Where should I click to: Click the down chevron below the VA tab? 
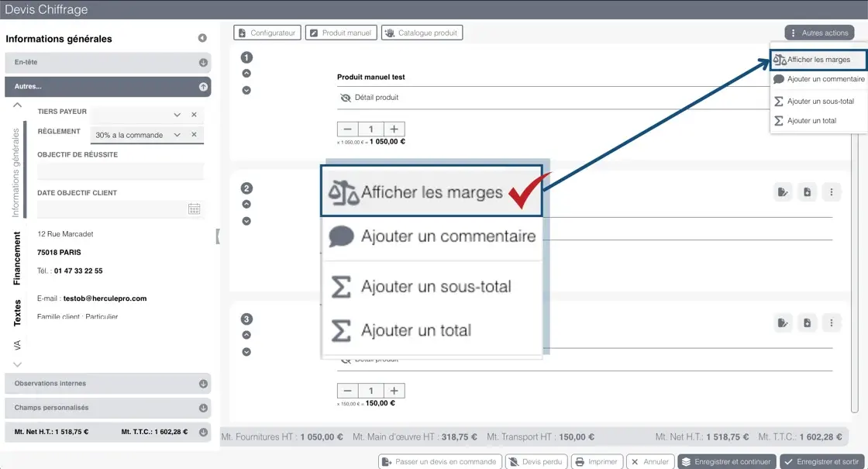point(17,364)
